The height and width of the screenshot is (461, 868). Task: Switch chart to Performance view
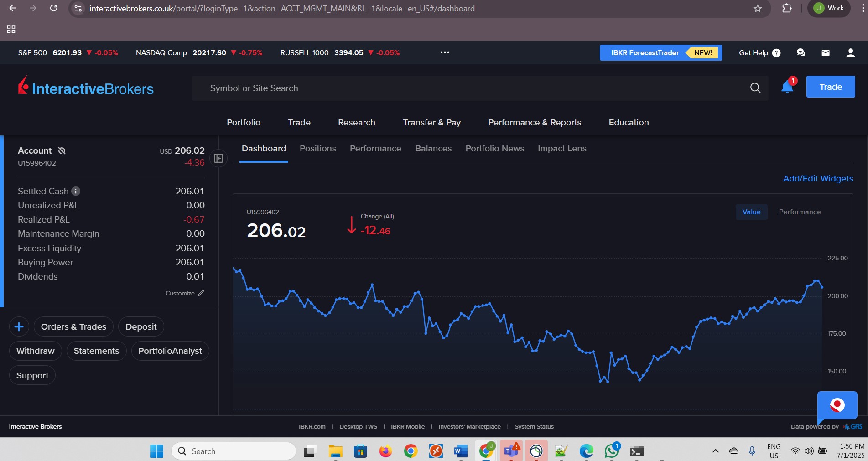[800, 212]
